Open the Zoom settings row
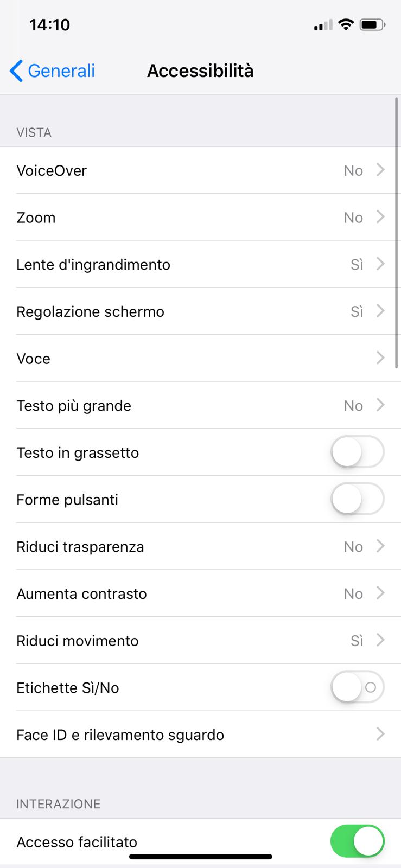 pyautogui.click(x=200, y=217)
